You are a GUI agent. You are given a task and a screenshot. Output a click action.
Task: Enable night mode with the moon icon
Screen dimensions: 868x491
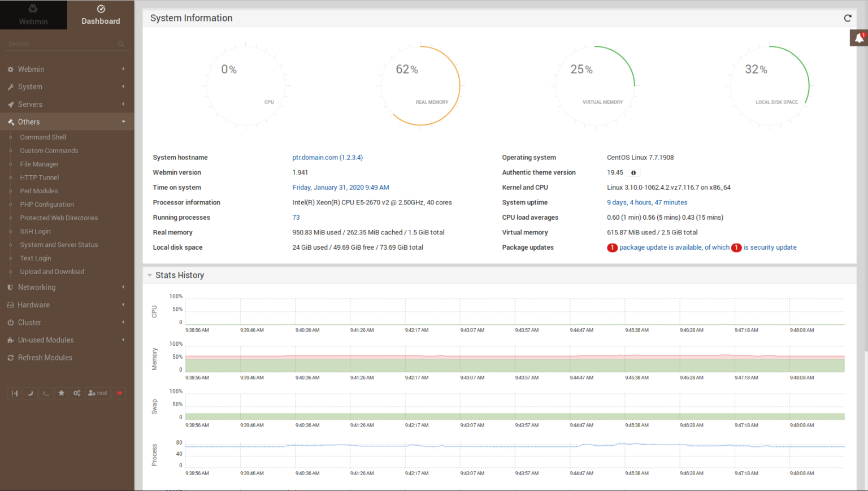30,393
